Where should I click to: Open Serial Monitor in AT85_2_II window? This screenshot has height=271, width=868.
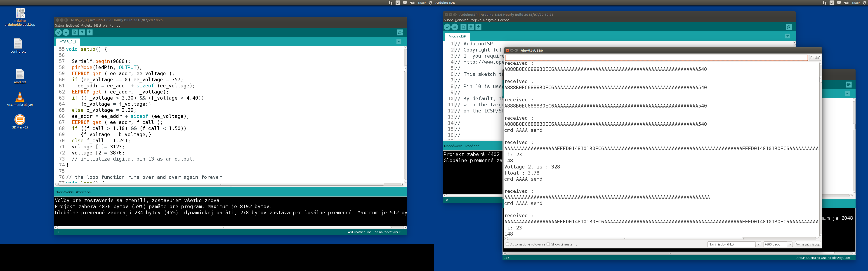[400, 32]
